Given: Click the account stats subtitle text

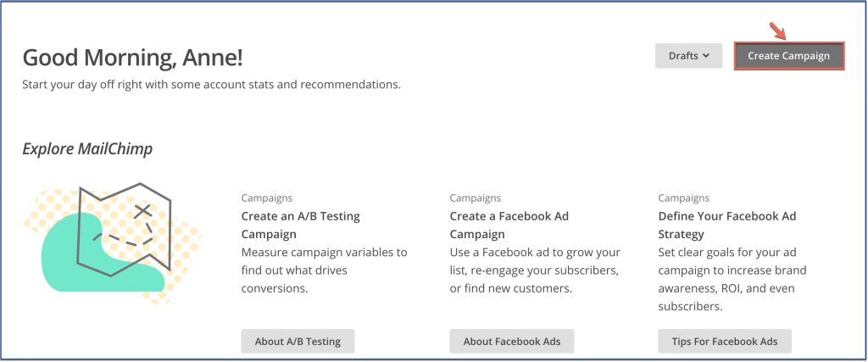Looking at the screenshot, I should coord(211,86).
